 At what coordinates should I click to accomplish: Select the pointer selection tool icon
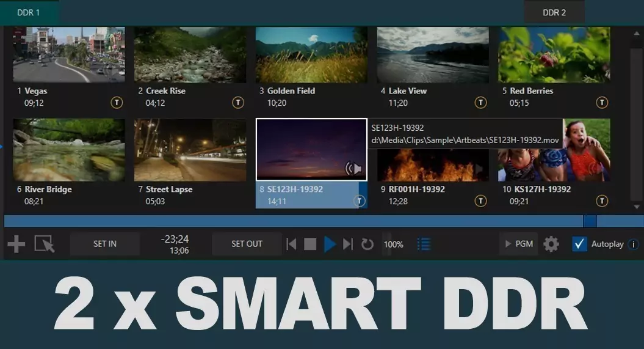click(x=45, y=244)
